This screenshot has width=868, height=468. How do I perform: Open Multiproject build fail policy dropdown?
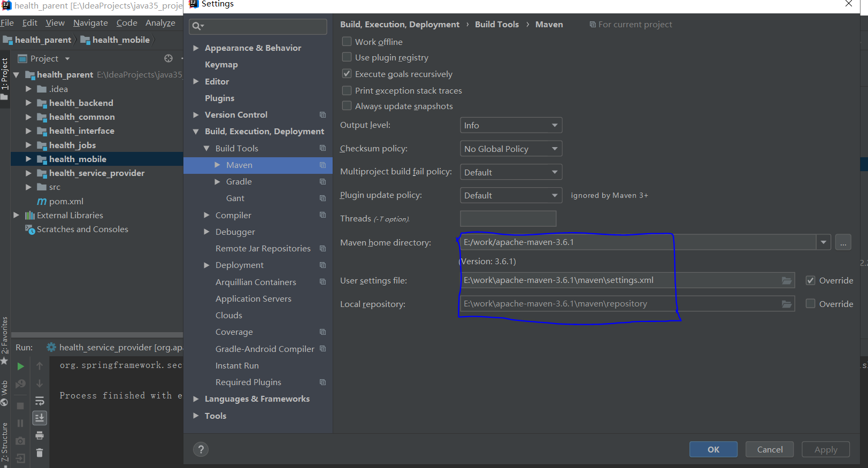[x=511, y=172]
